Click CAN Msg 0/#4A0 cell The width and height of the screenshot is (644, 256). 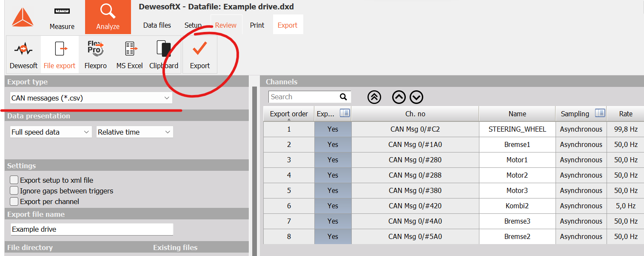point(415,221)
